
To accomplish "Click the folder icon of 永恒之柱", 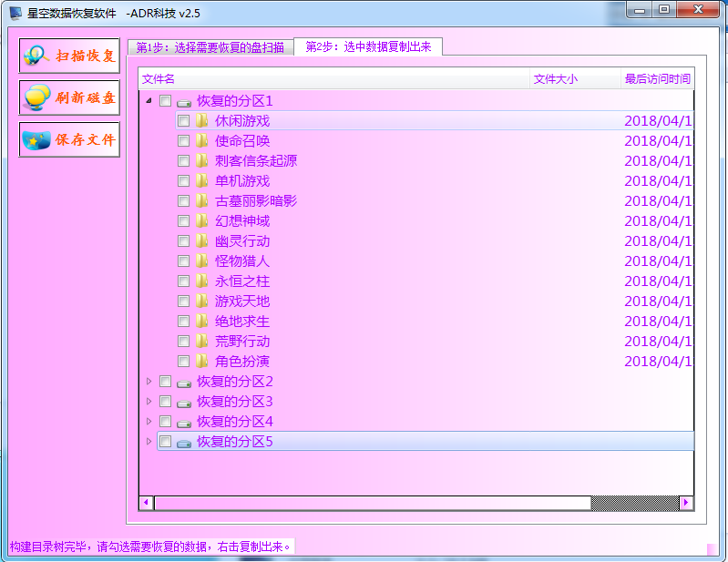I will [201, 281].
